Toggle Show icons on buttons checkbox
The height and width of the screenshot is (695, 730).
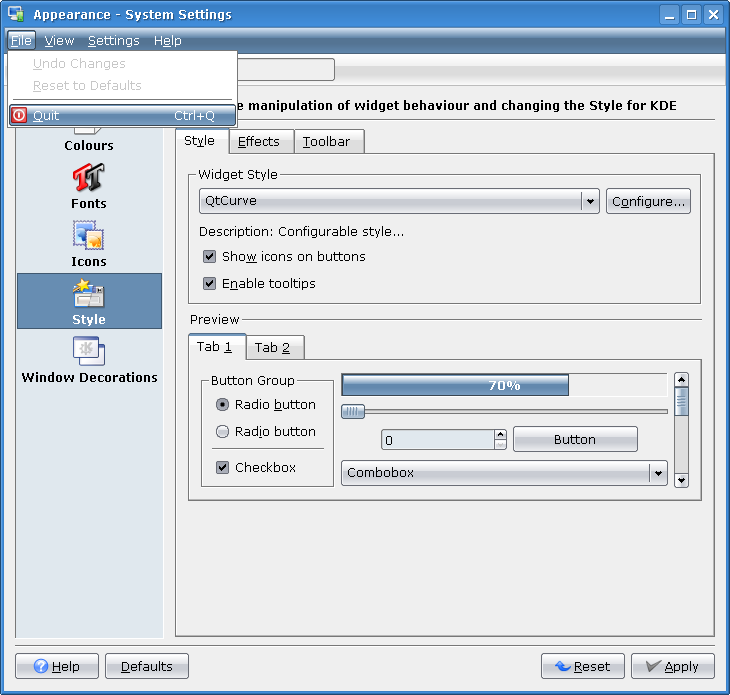(210, 256)
